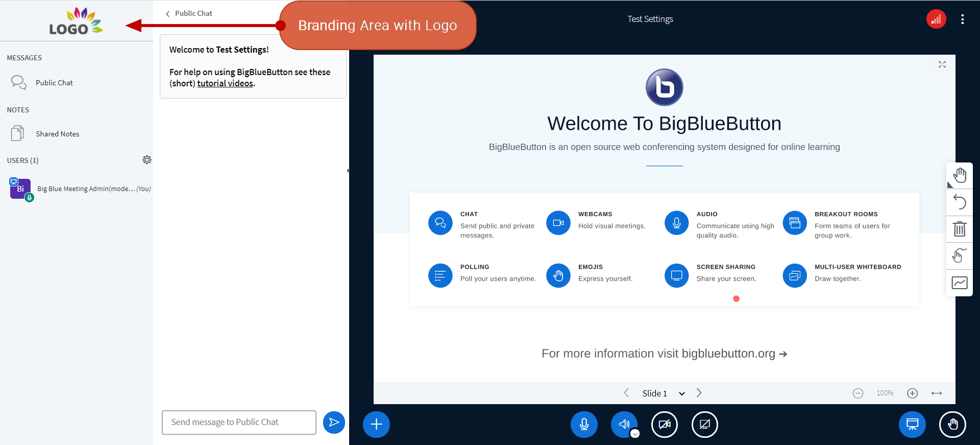Open the three-dot options menu
980x445 pixels.
[963, 19]
